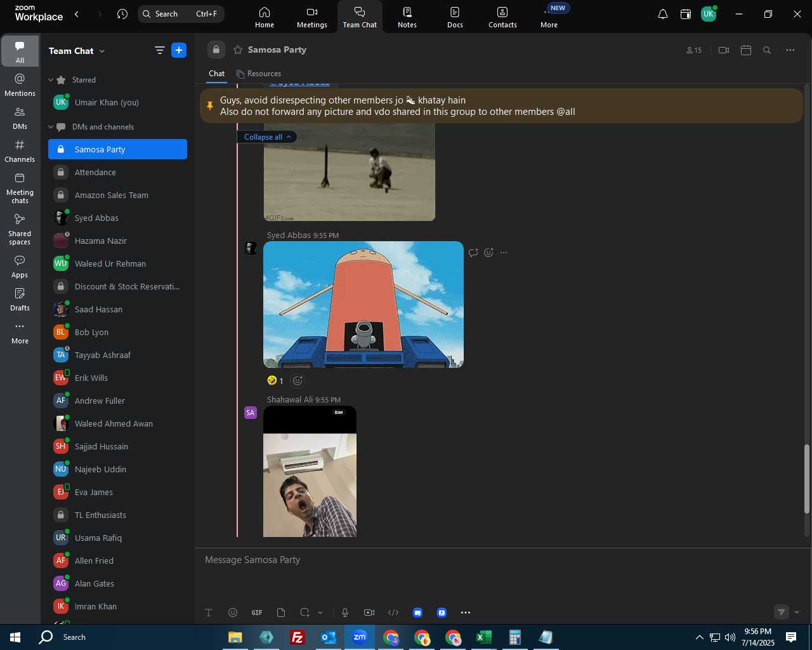Image resolution: width=812 pixels, height=650 pixels.
Task: Open Apps in the sidebar
Action: tap(20, 267)
